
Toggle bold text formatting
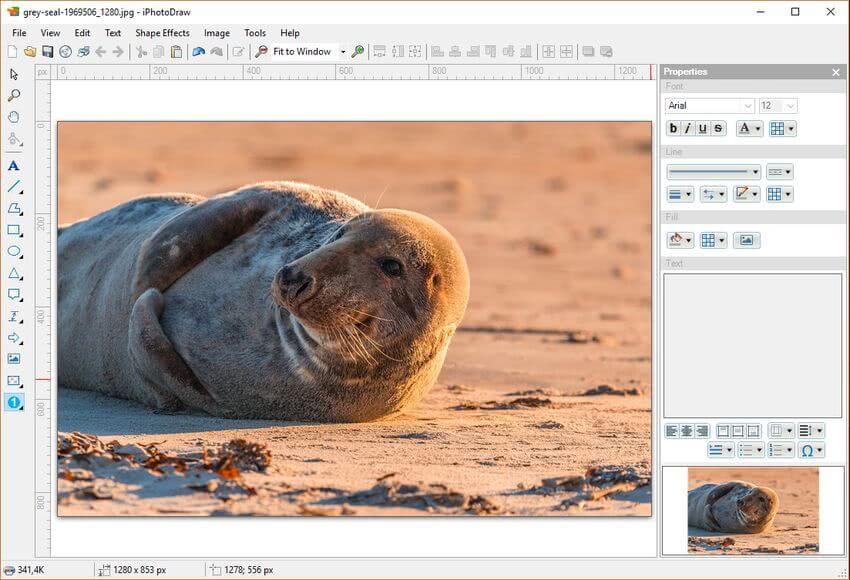(673, 128)
